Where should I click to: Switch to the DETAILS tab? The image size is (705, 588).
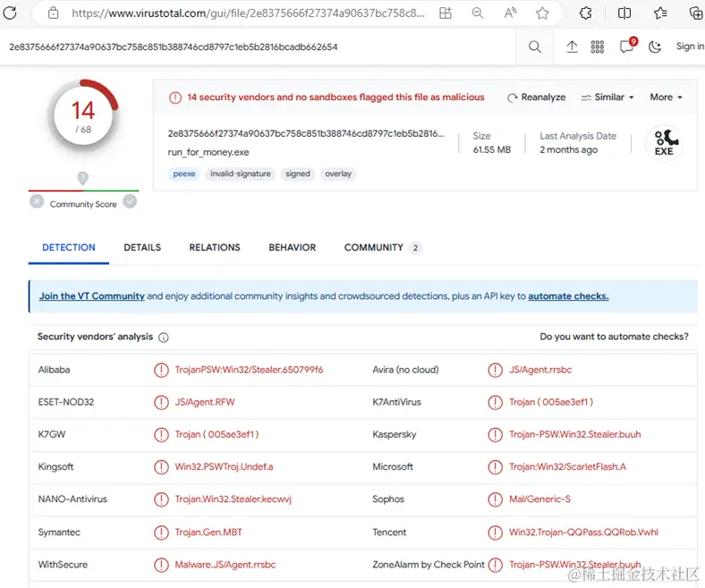(142, 247)
